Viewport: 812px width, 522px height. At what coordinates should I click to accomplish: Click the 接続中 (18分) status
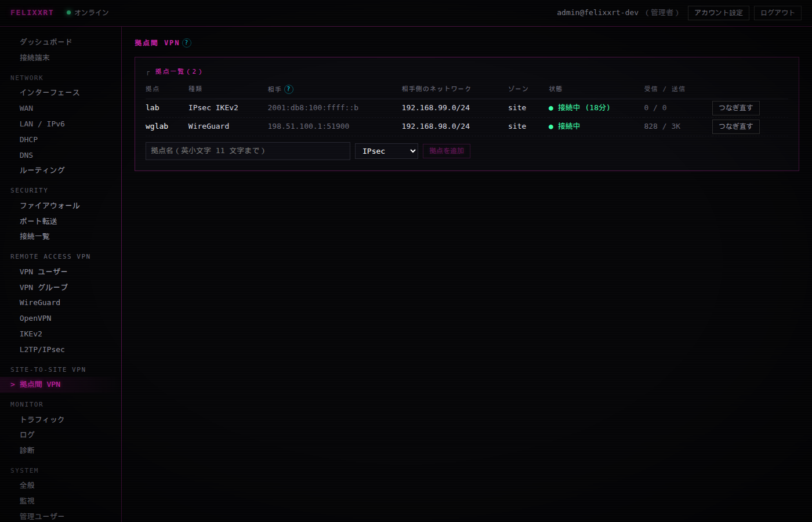click(579, 107)
